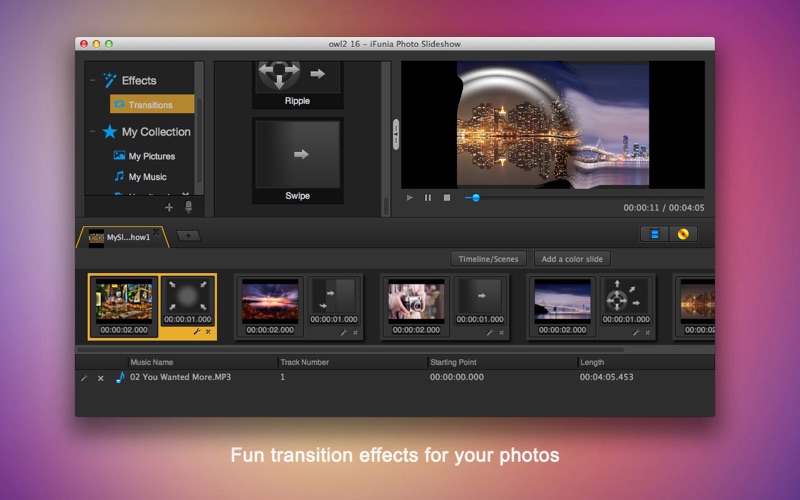The height and width of the screenshot is (500, 800).
Task: Click the gold disc burn icon
Action: tap(683, 234)
